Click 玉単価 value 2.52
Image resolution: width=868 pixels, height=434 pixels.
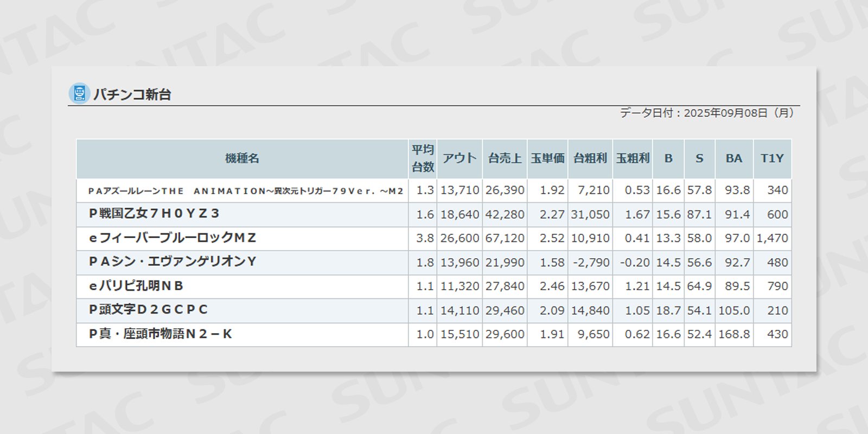(552, 238)
